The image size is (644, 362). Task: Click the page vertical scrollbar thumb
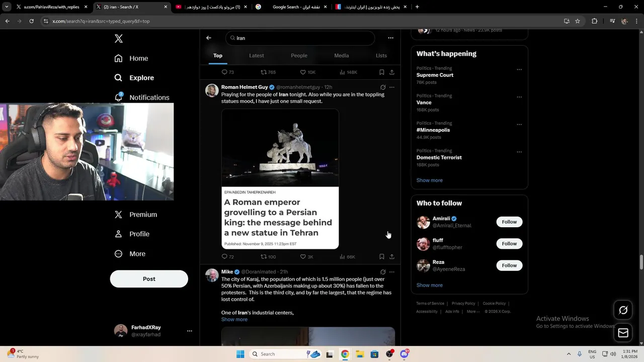tap(641, 262)
